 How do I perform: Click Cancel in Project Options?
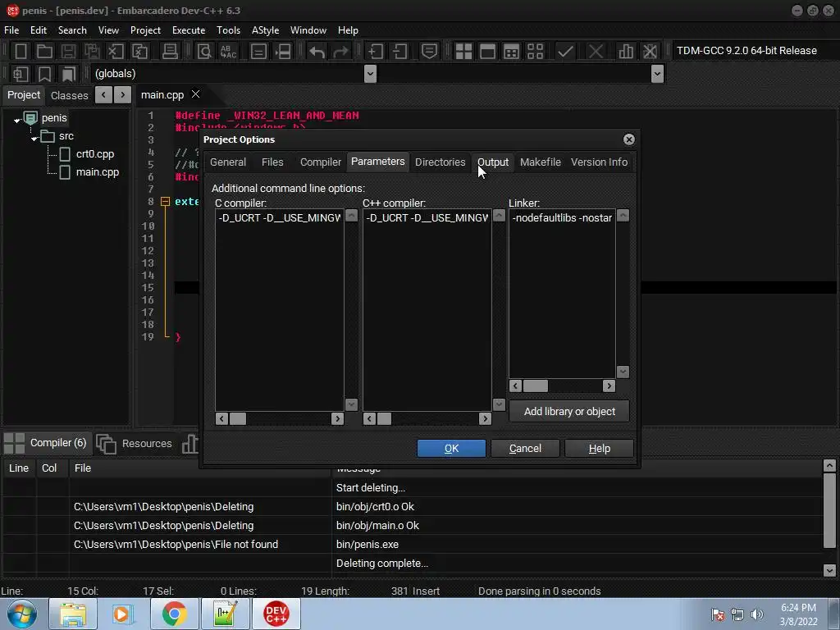[x=525, y=449]
